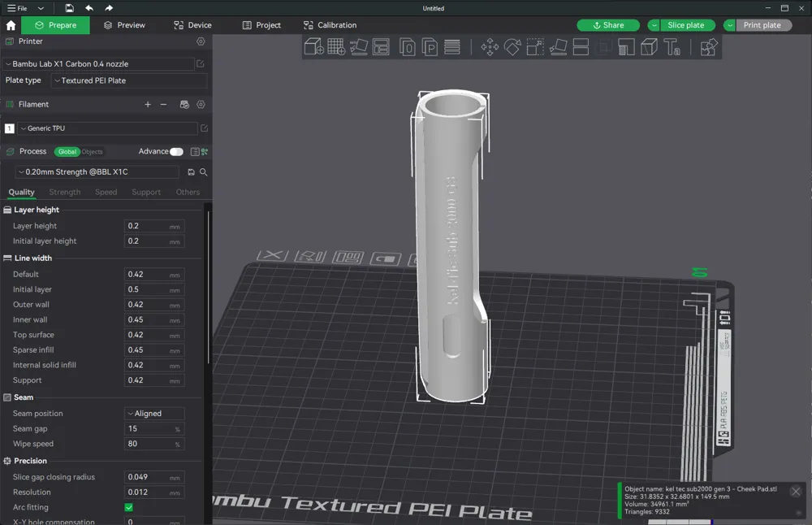Open the printer preset dropdown
Image resolution: width=812 pixels, height=525 pixels.
(x=98, y=63)
